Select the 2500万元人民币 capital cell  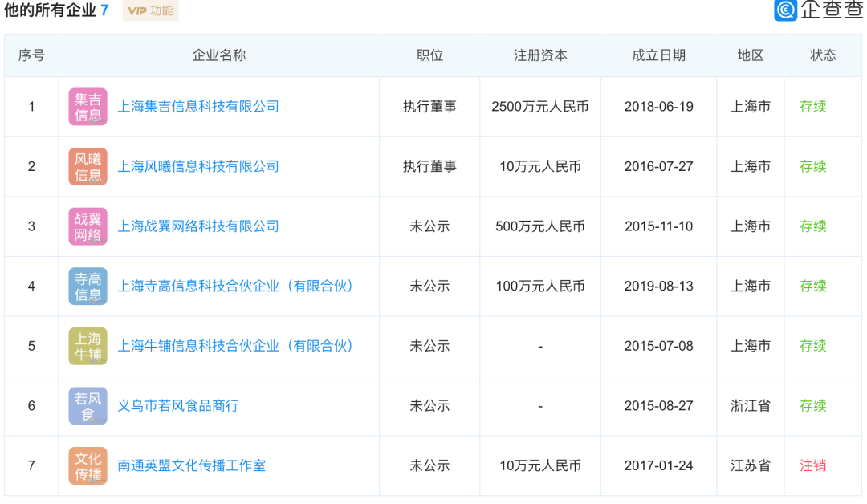(x=540, y=107)
